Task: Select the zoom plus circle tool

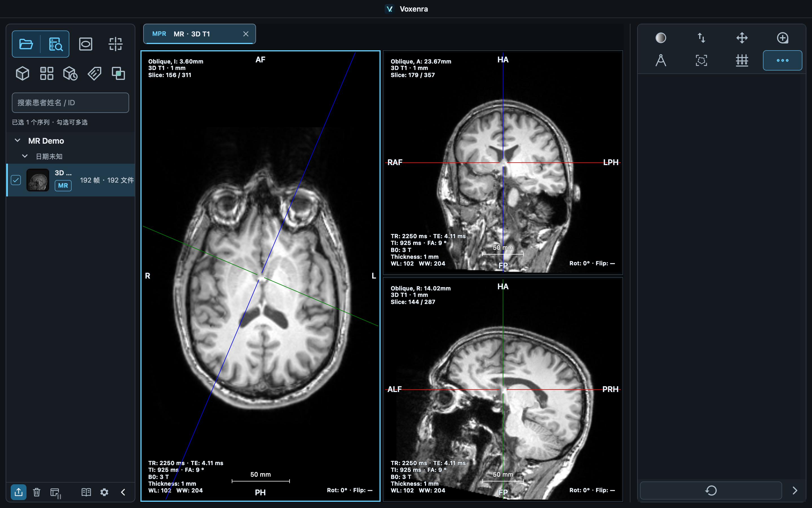Action: pyautogui.click(x=782, y=38)
